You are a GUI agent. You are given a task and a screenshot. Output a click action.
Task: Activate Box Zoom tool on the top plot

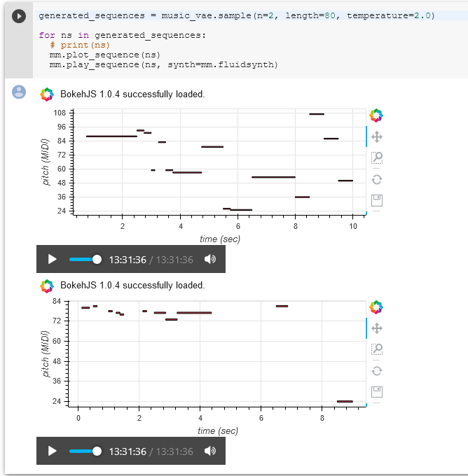(x=377, y=157)
